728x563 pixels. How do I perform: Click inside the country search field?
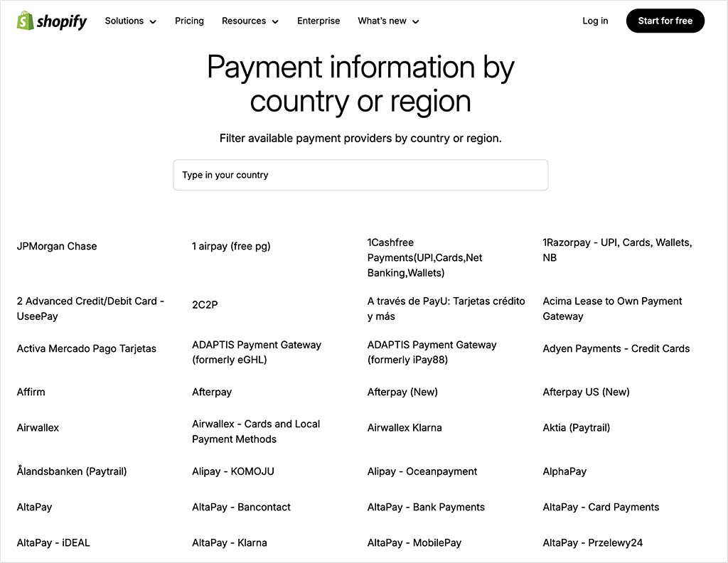coord(360,175)
